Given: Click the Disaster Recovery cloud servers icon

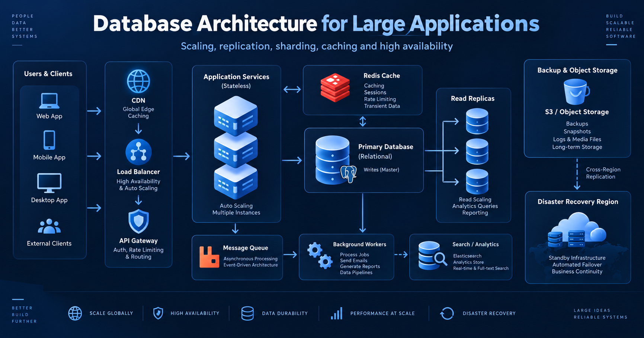Looking at the screenshot, I should (577, 230).
